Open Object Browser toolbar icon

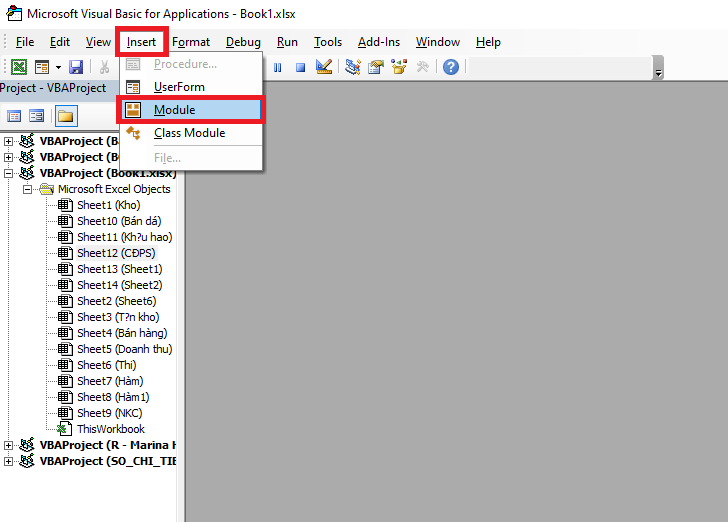coord(399,67)
